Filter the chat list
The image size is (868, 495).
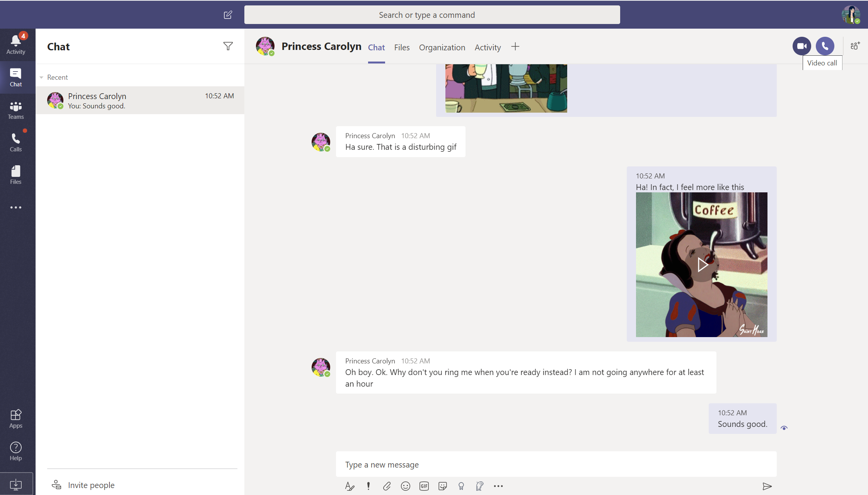pyautogui.click(x=228, y=46)
